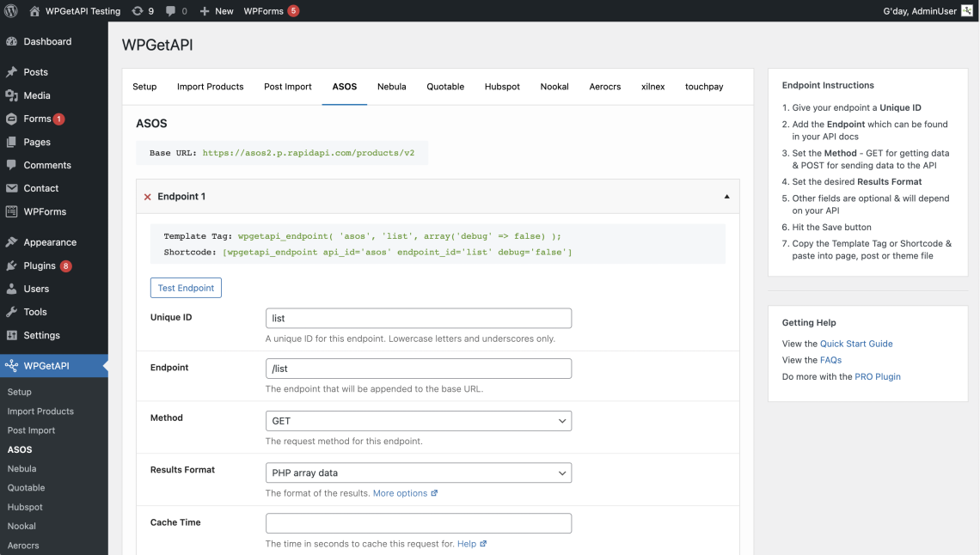980x555 pixels.
Task: Open the Media library icon
Action: (x=14, y=95)
